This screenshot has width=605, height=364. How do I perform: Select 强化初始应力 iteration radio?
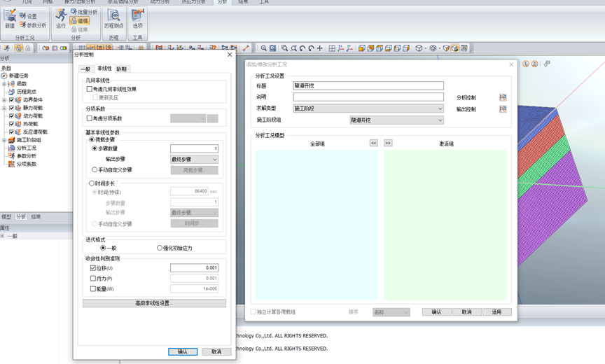pos(160,248)
